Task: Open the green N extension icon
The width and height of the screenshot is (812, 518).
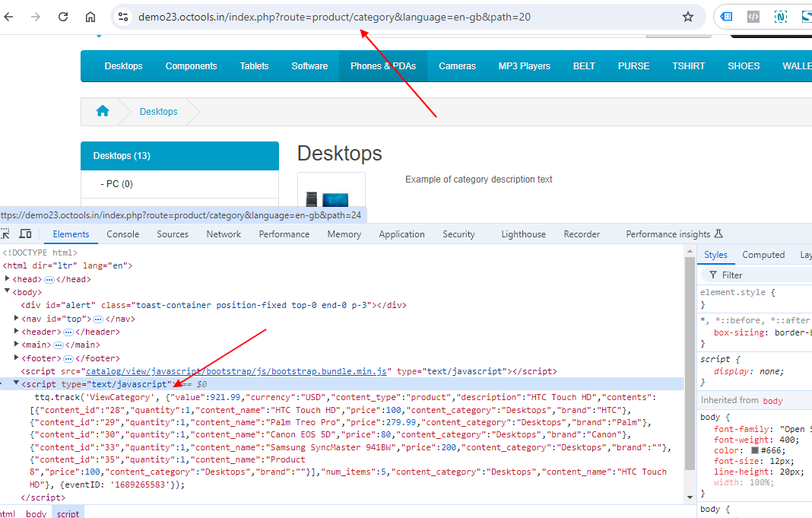Action: click(x=780, y=17)
